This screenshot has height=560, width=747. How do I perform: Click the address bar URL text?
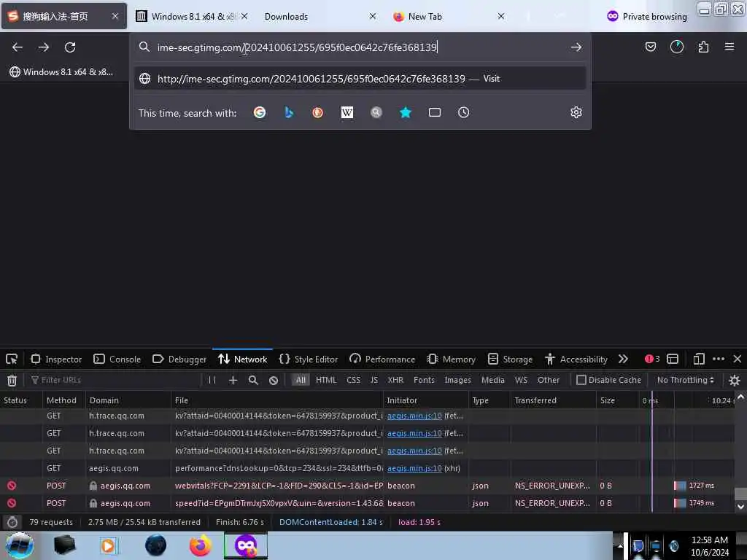(297, 47)
